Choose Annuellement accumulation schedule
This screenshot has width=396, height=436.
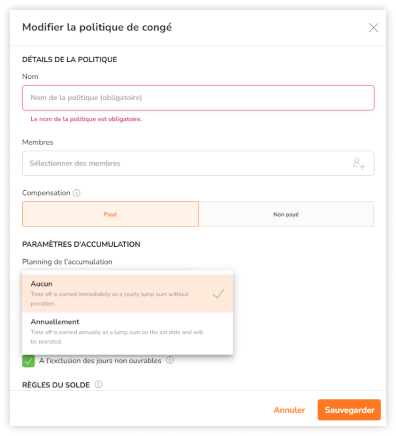[127, 331]
